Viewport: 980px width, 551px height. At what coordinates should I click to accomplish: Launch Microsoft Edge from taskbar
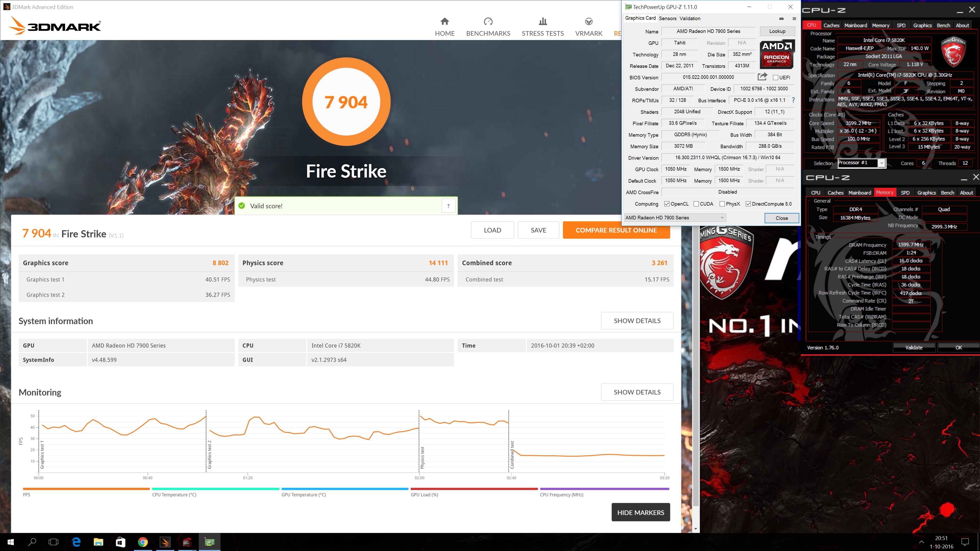pos(76,542)
